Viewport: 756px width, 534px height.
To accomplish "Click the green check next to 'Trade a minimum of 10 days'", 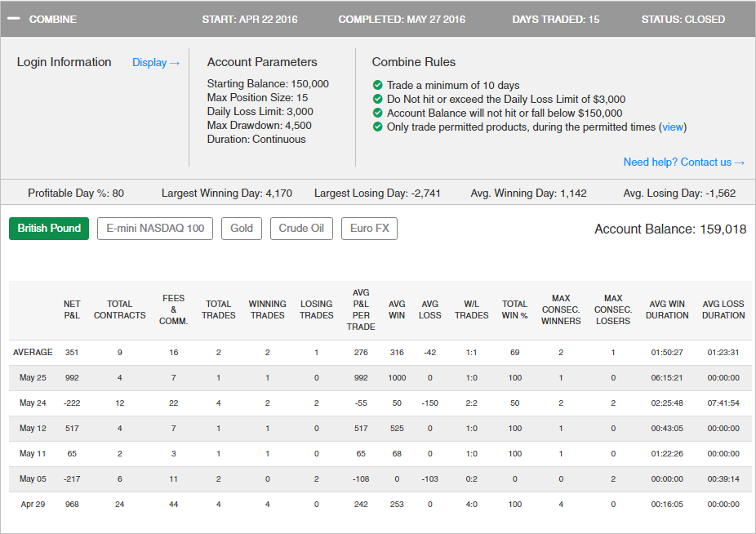I will pyautogui.click(x=377, y=85).
